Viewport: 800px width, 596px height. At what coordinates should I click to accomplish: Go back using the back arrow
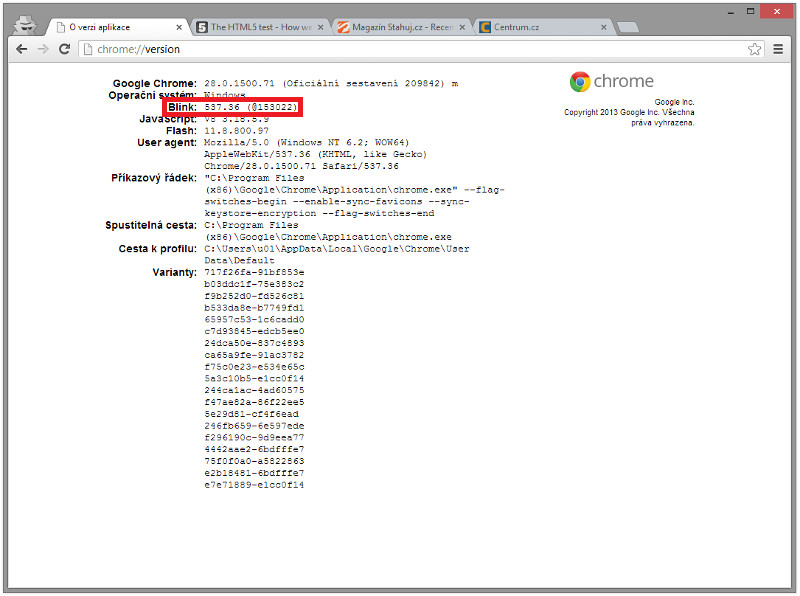[x=21, y=49]
